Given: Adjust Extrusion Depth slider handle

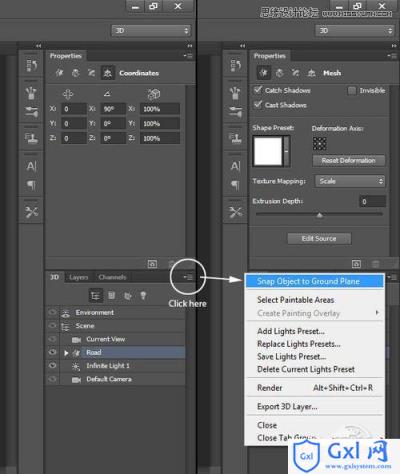Looking at the screenshot, I should click(319, 215).
